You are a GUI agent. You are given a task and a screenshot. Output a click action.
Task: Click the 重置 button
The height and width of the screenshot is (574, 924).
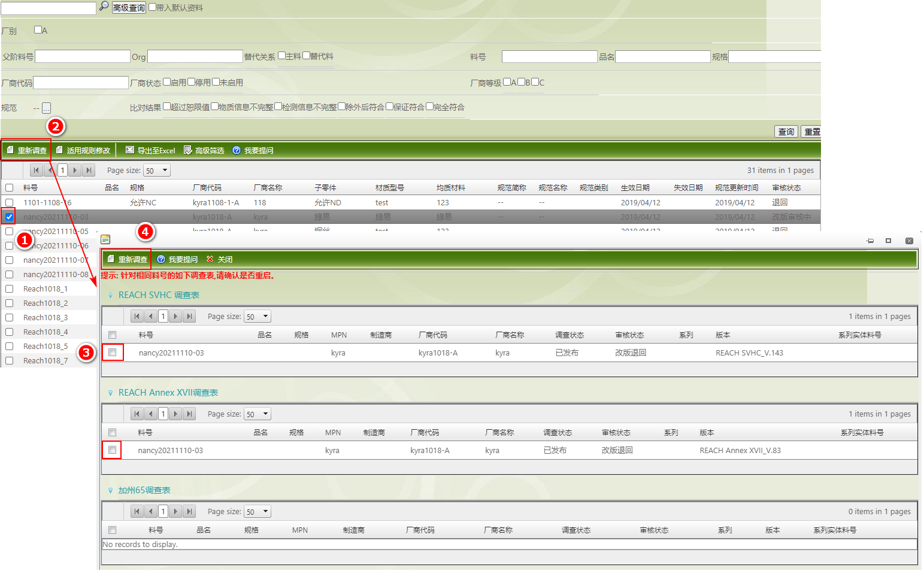click(x=811, y=132)
